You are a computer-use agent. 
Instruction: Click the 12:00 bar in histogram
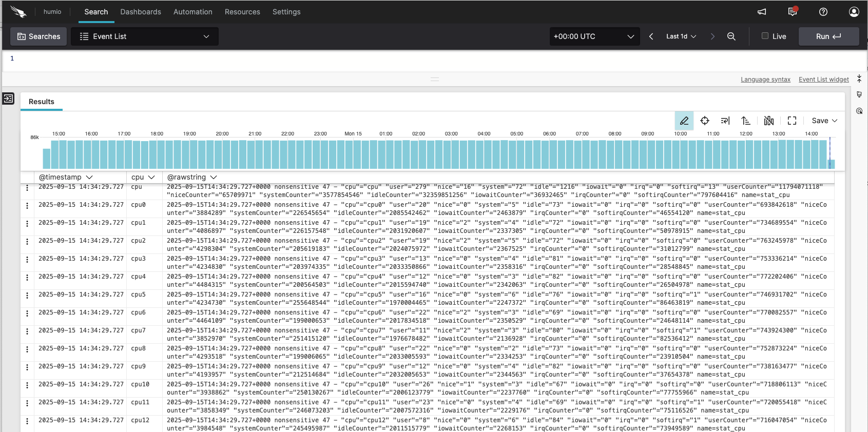pyautogui.click(x=746, y=154)
